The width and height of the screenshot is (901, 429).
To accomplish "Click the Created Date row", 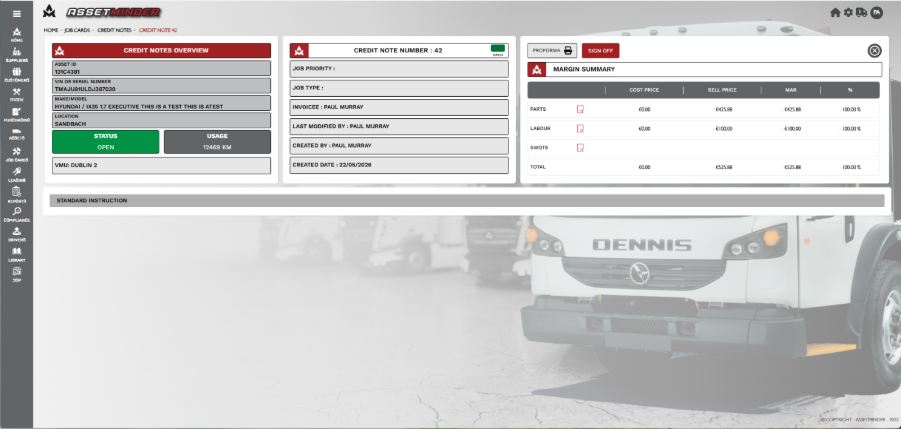I will point(399,165).
